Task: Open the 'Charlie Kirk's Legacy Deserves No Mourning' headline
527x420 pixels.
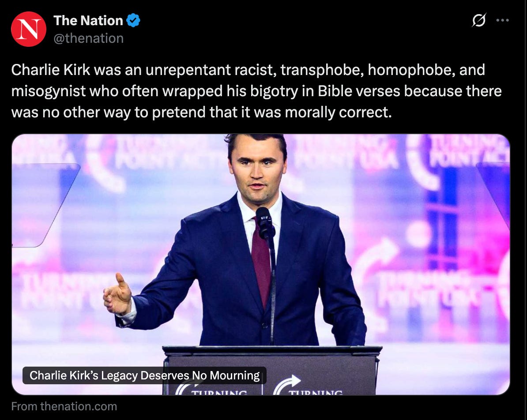Action: (x=144, y=375)
